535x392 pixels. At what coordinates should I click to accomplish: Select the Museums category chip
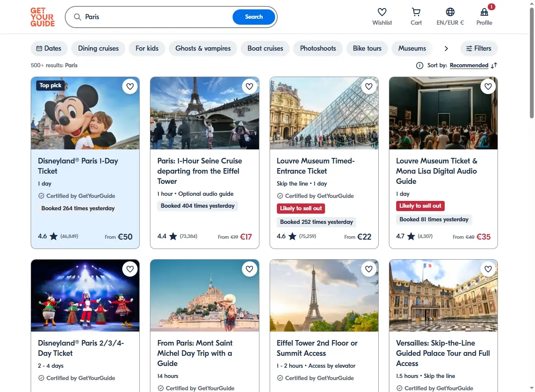(412, 49)
